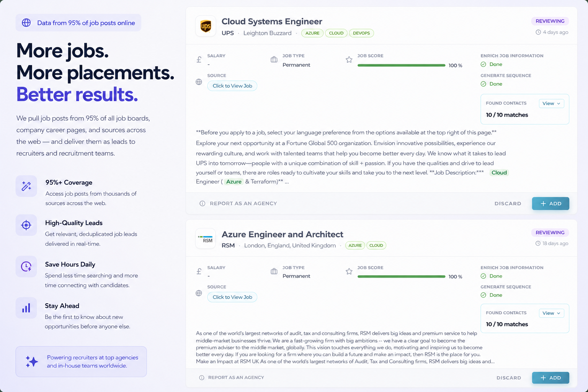Click the London, England, United Kingdom location

click(x=290, y=245)
